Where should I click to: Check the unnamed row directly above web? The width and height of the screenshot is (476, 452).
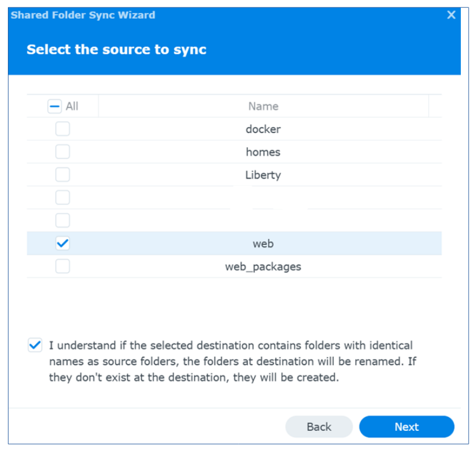point(62,220)
